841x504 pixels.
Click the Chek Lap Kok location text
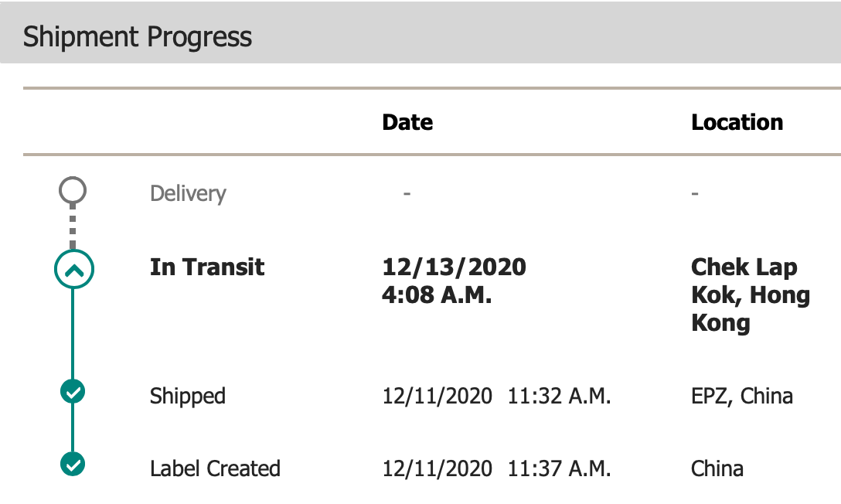pyautogui.click(x=750, y=295)
